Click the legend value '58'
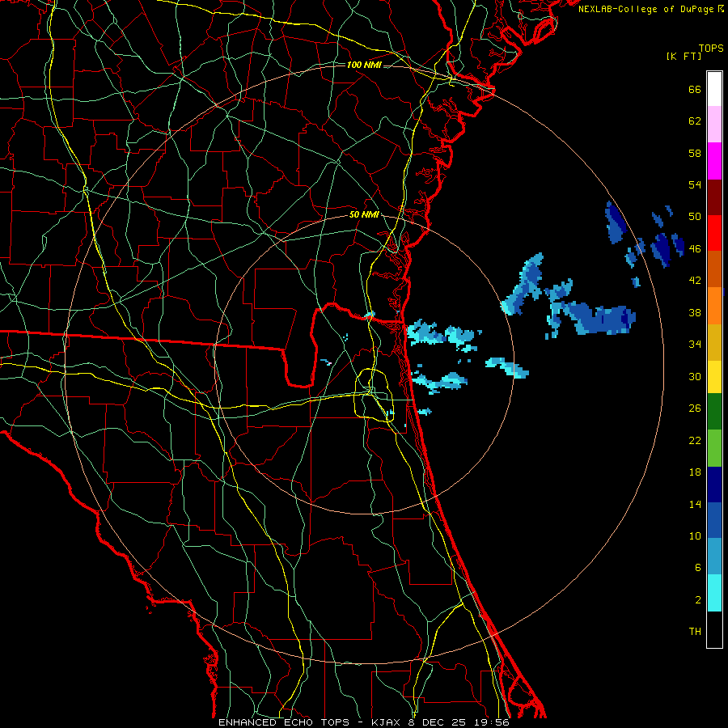Screen dimensions: 728x728 coord(695,153)
